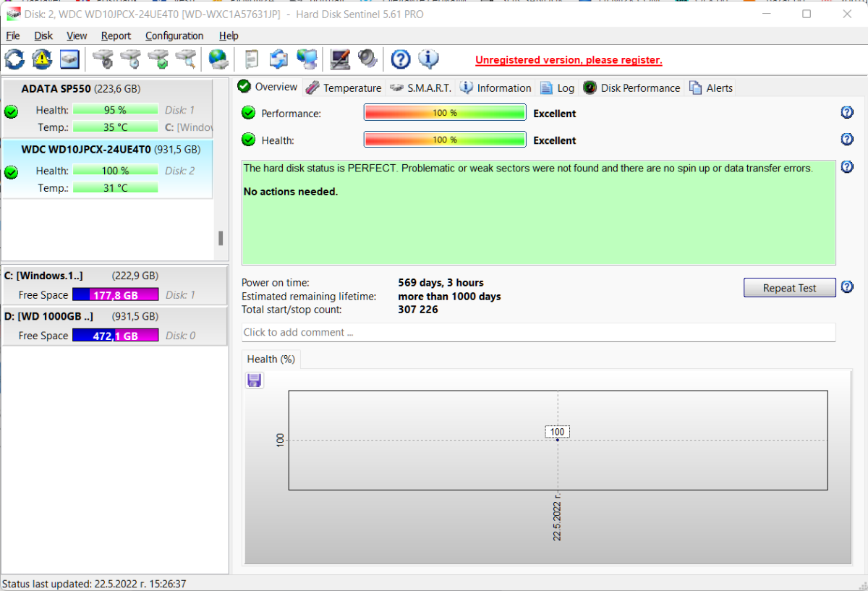Open the monitor with pen configuration icon
The image size is (868, 591).
coord(340,59)
